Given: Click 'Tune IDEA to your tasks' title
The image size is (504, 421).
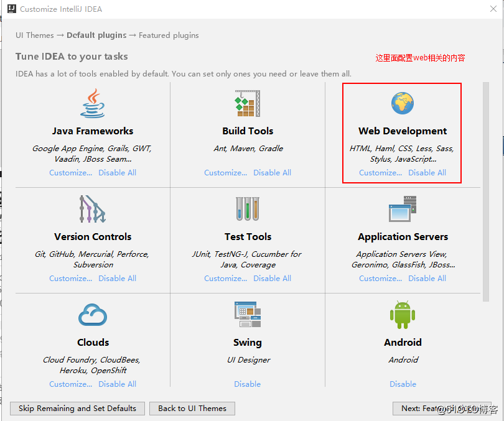Looking at the screenshot, I should pyautogui.click(x=72, y=57).
